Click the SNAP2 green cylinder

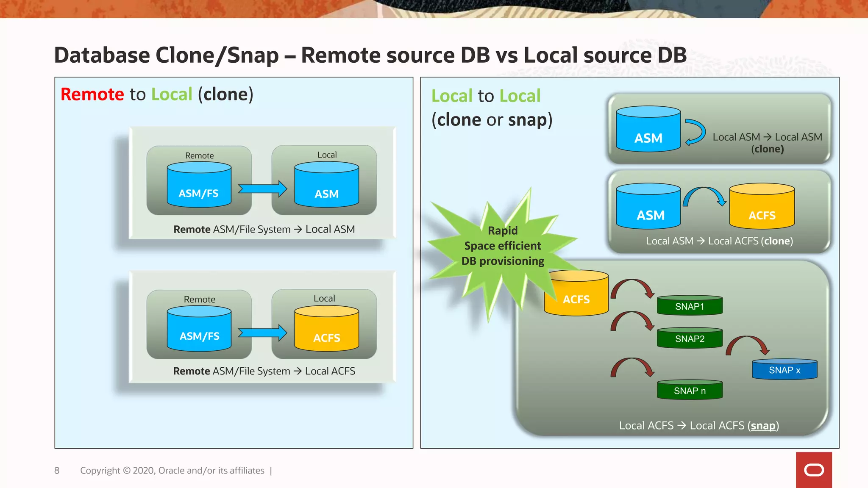(690, 338)
